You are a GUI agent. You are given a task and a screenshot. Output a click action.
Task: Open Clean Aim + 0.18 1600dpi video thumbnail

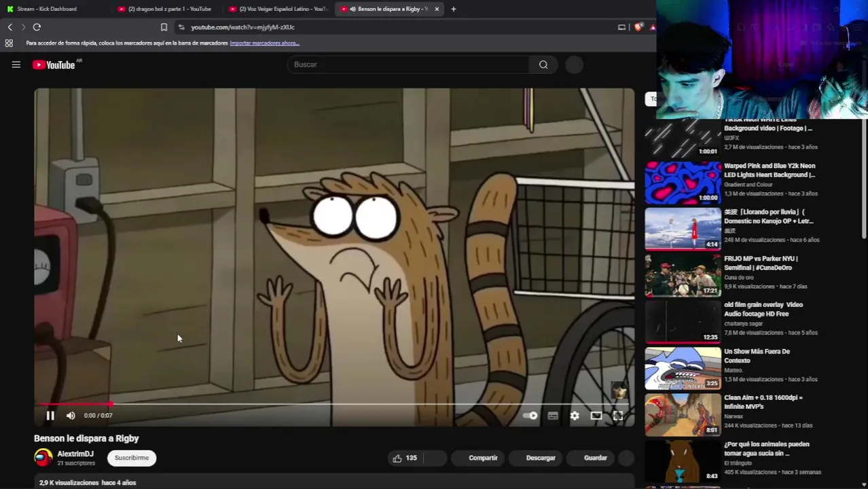[x=683, y=415]
